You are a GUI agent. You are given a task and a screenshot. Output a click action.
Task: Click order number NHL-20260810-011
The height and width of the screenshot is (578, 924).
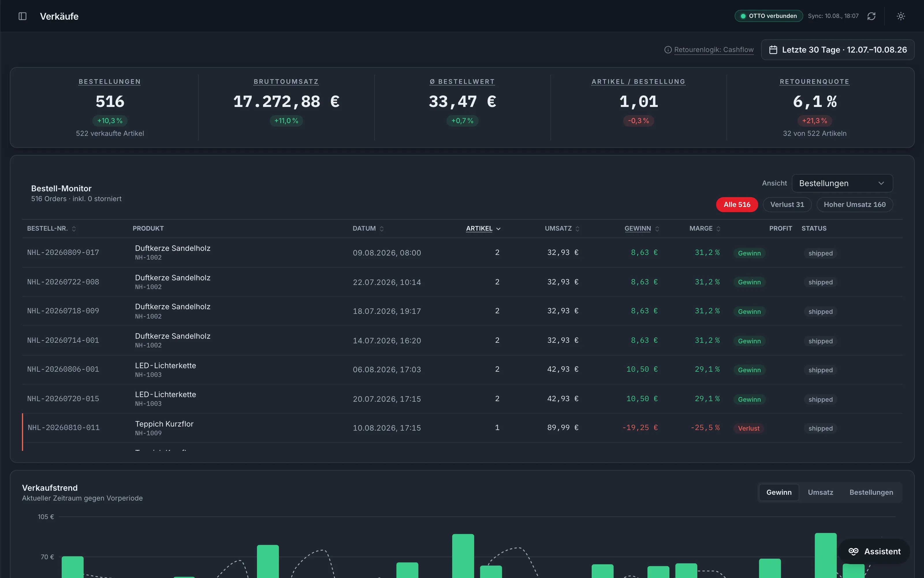(64, 427)
